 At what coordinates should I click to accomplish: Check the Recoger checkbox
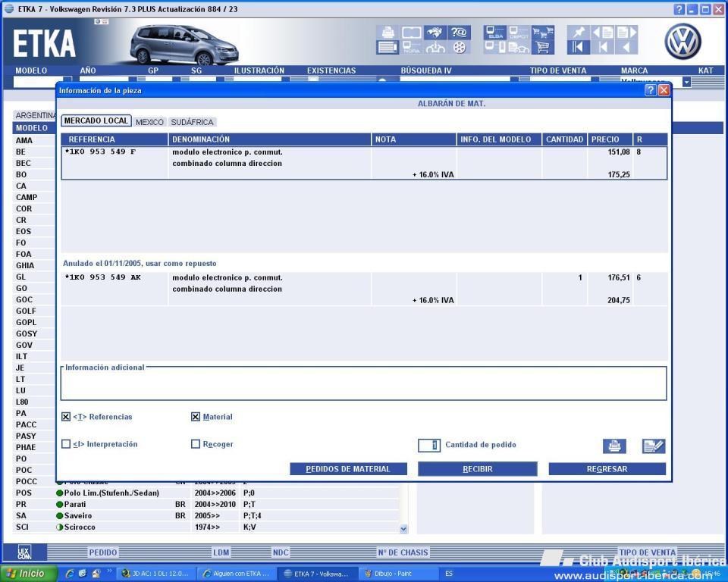196,444
